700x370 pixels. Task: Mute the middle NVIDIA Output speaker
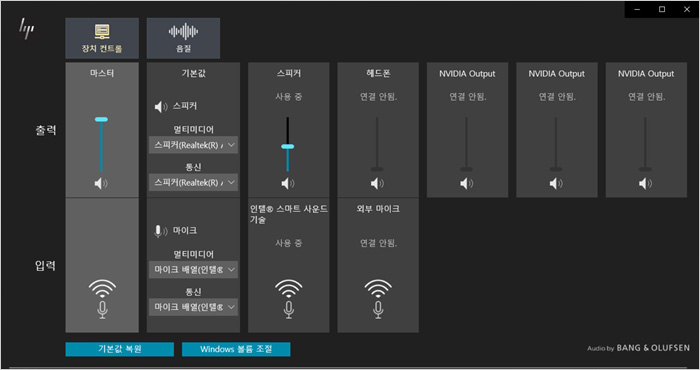click(x=556, y=183)
